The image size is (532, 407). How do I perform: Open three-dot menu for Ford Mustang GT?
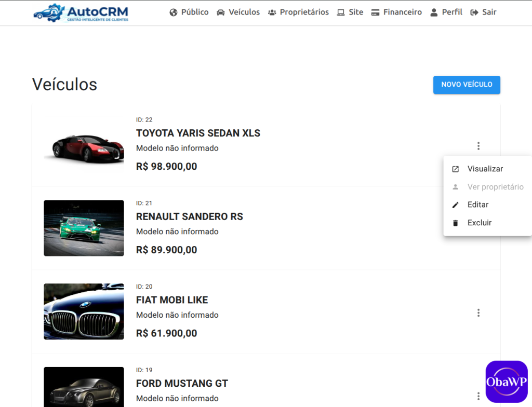(478, 396)
